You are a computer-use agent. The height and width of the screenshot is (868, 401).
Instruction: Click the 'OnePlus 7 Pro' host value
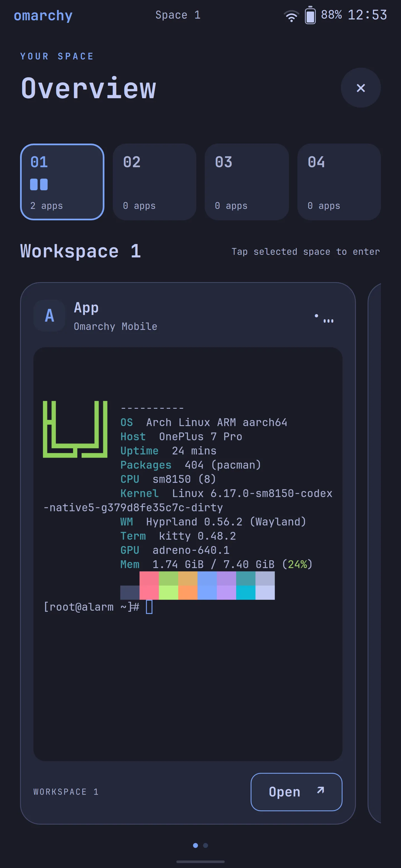201,436
